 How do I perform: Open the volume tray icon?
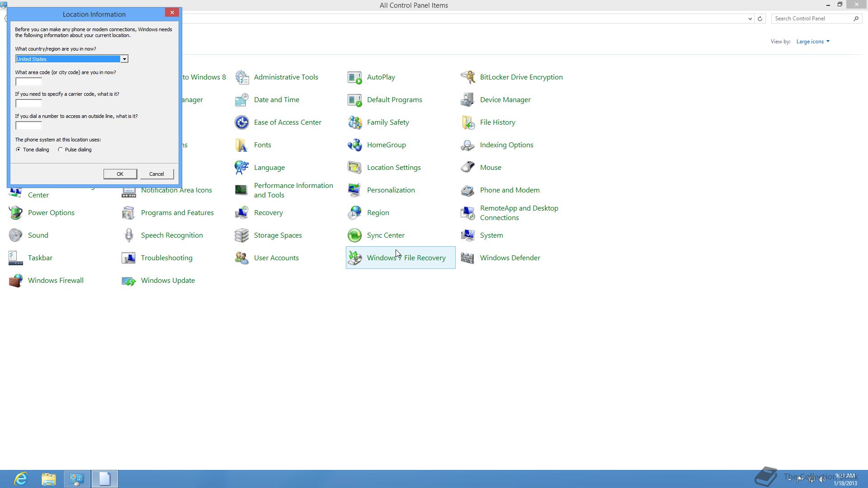click(822, 479)
